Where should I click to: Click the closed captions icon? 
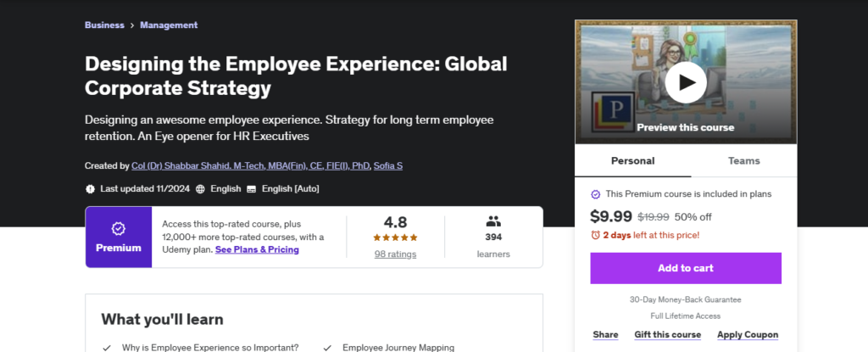pyautogui.click(x=251, y=189)
